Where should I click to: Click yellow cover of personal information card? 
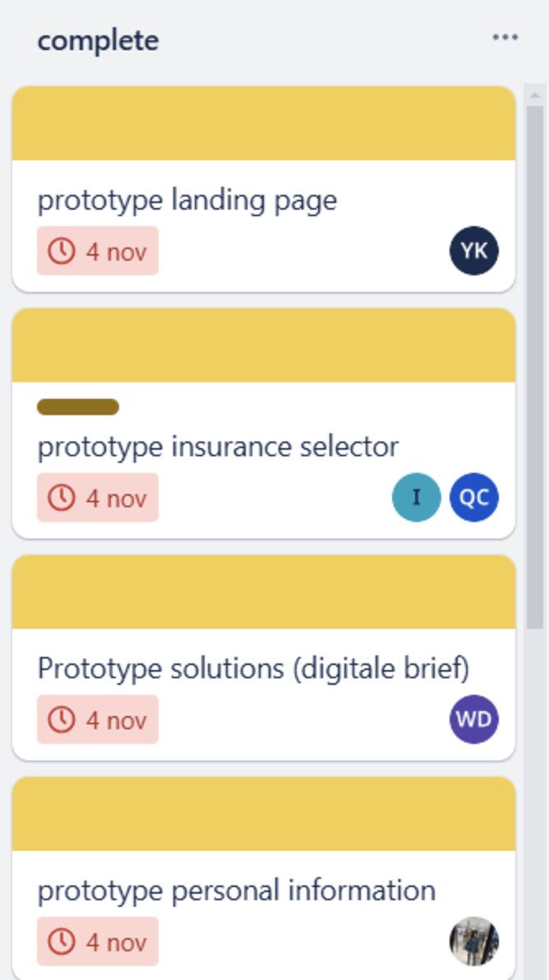[264, 814]
